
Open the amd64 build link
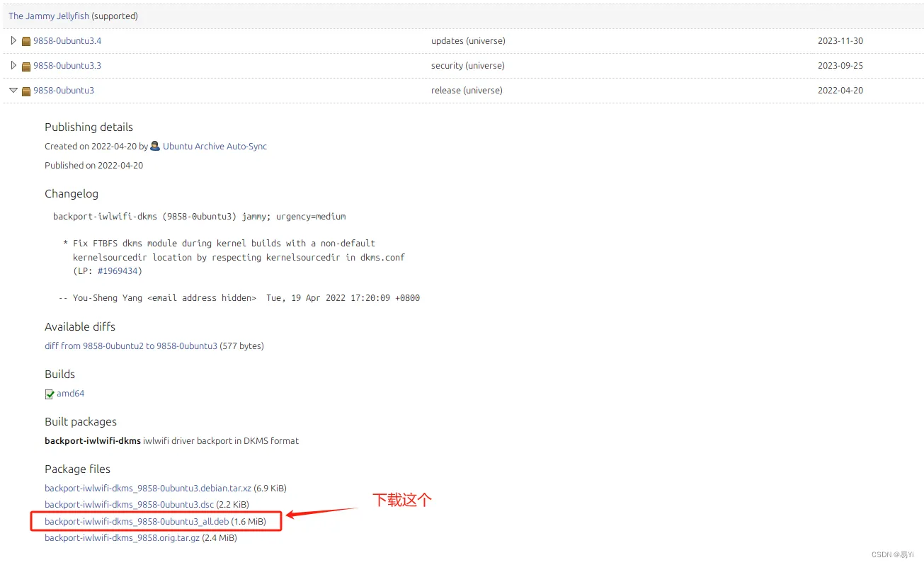[70, 394]
